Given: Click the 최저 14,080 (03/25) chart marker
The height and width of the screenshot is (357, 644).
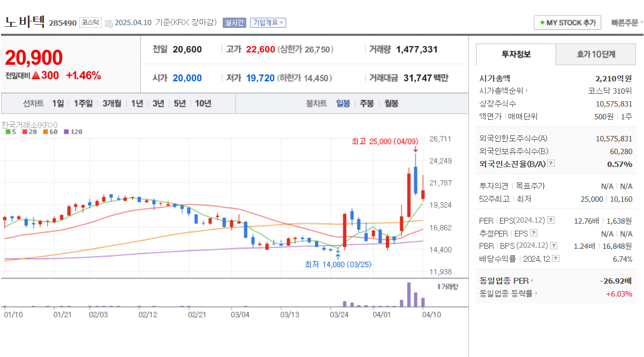Looking at the screenshot, I should (338, 264).
